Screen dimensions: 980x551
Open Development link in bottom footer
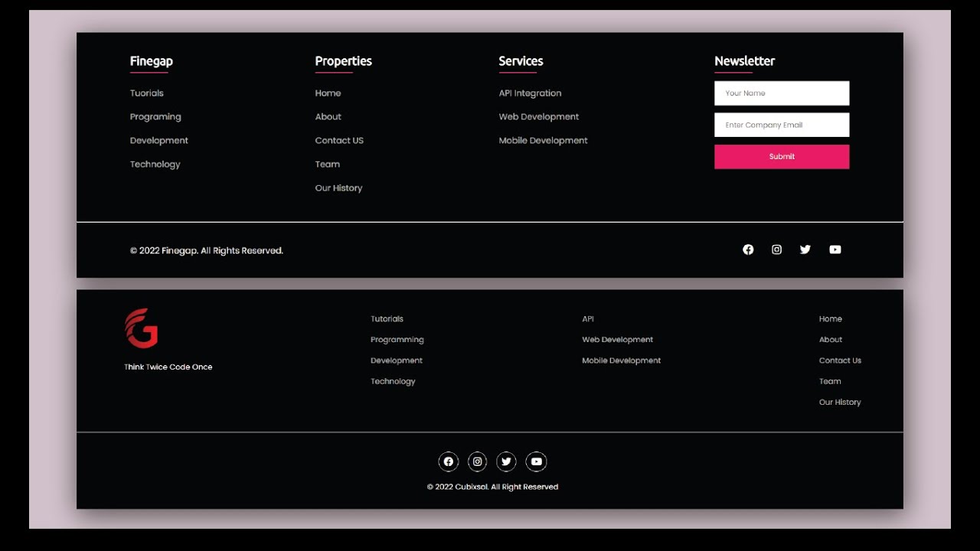point(397,360)
